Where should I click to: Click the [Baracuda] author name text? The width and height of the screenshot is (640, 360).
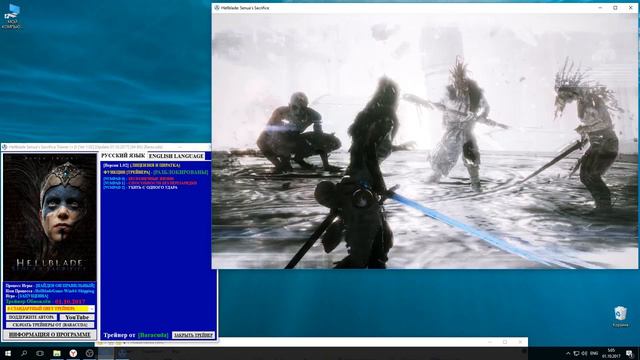153,335
